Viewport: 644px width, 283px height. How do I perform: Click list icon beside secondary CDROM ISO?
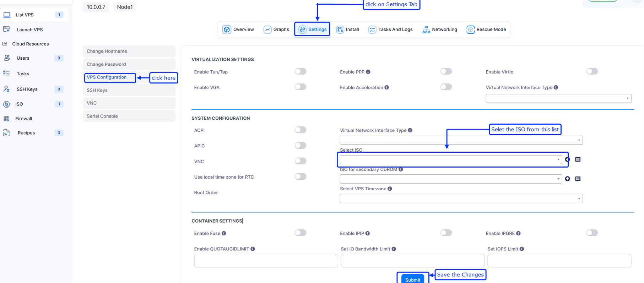tap(578, 179)
